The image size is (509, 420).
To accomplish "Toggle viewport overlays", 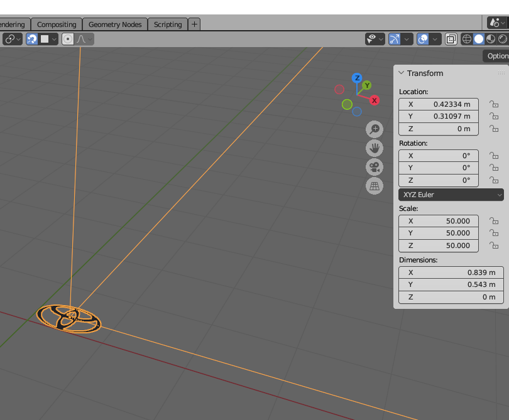I will click(x=423, y=40).
